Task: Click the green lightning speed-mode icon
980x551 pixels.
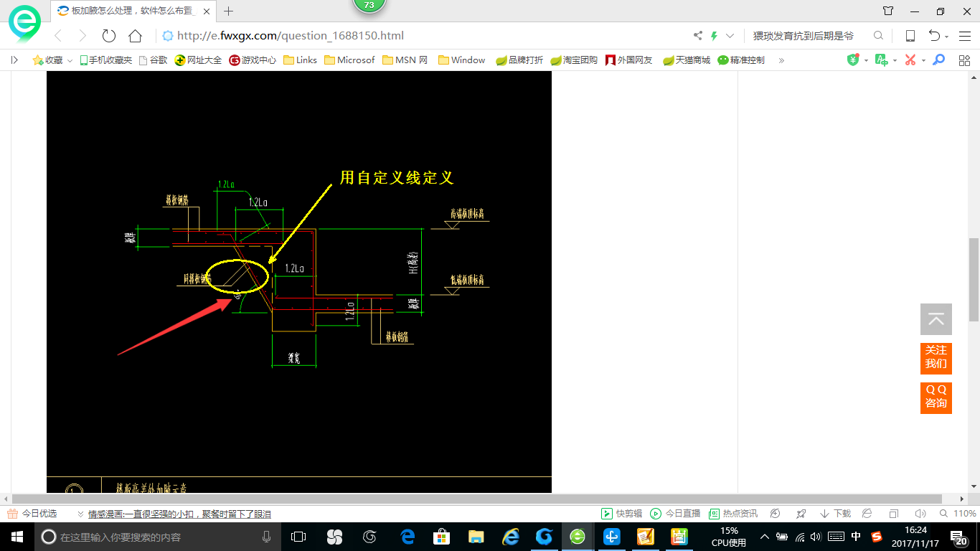Action: [714, 36]
